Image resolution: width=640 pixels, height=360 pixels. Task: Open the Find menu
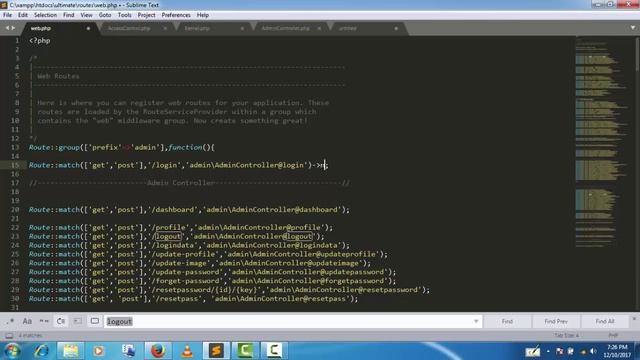pyautogui.click(x=69, y=15)
